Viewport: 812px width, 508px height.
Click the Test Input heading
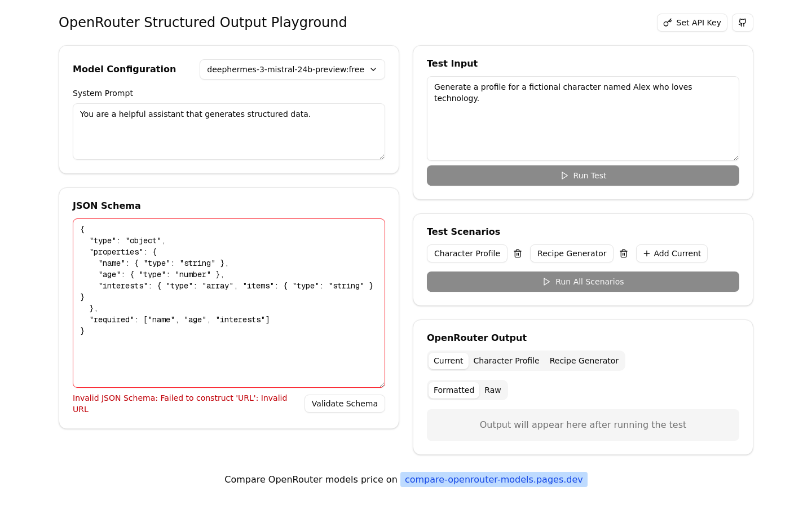point(452,64)
